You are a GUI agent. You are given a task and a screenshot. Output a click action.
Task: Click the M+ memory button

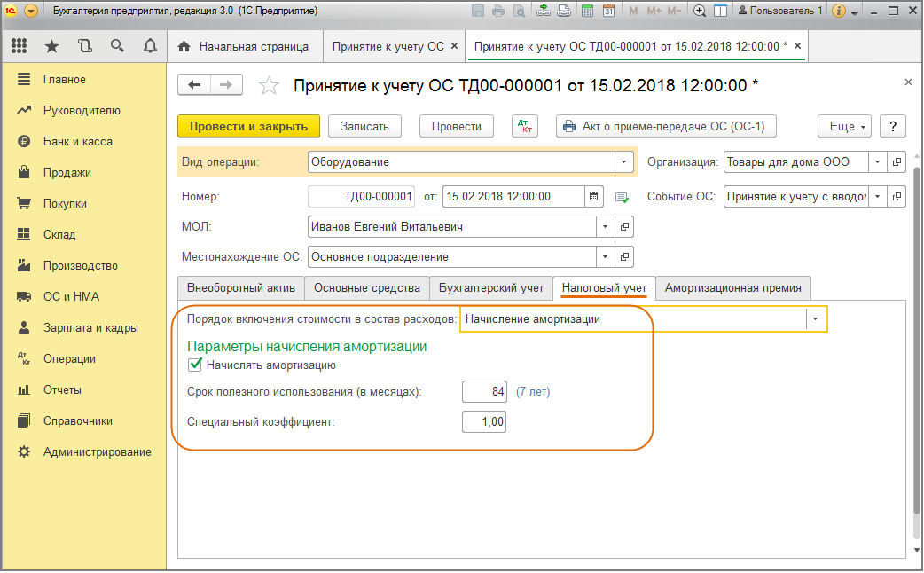point(654,11)
